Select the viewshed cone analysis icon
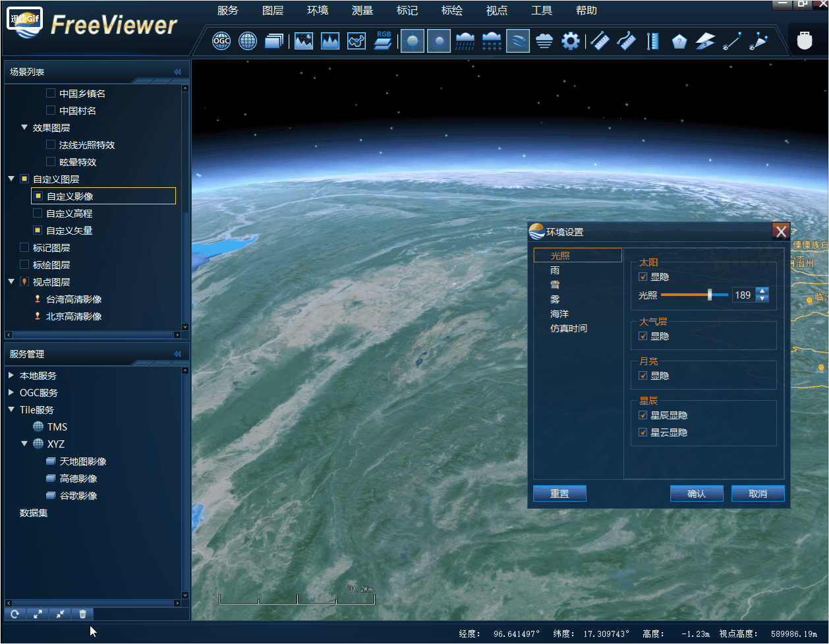Screen dimensions: 829x644 pos(758,42)
